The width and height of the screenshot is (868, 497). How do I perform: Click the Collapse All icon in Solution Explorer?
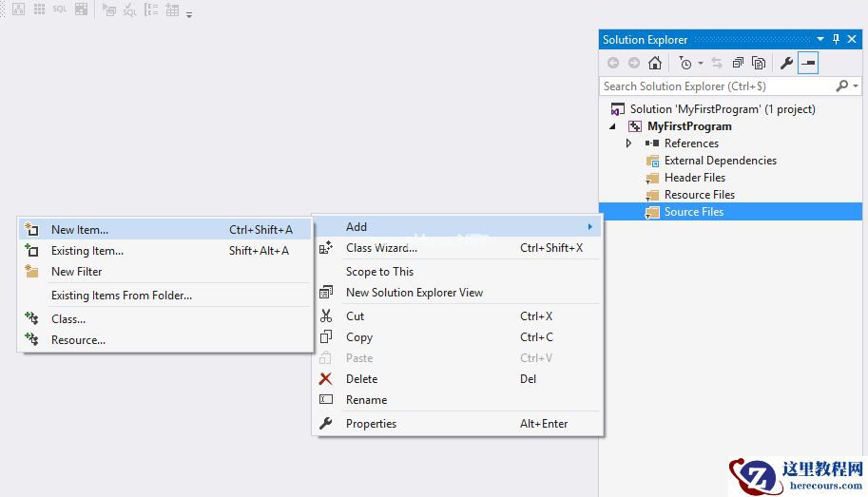pos(738,63)
